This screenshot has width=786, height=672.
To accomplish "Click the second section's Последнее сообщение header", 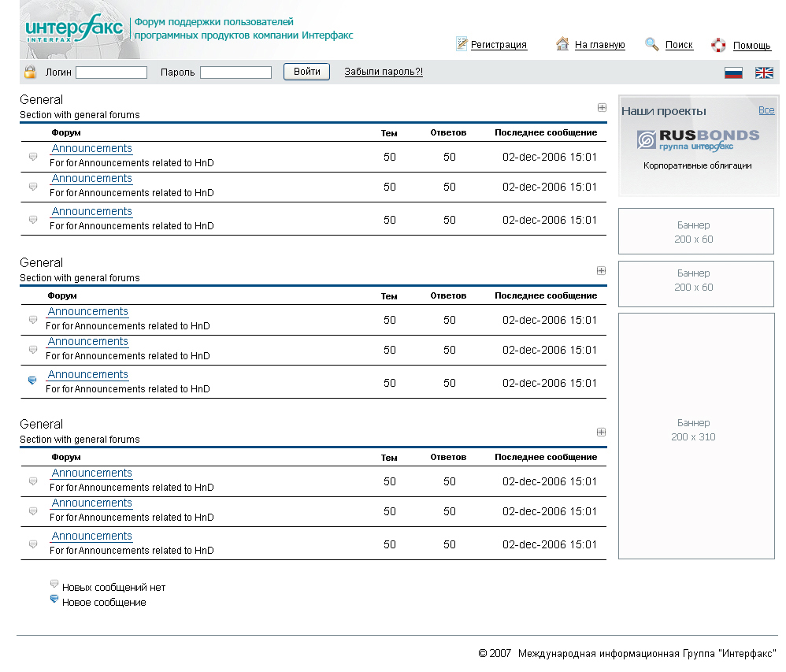I will (546, 295).
